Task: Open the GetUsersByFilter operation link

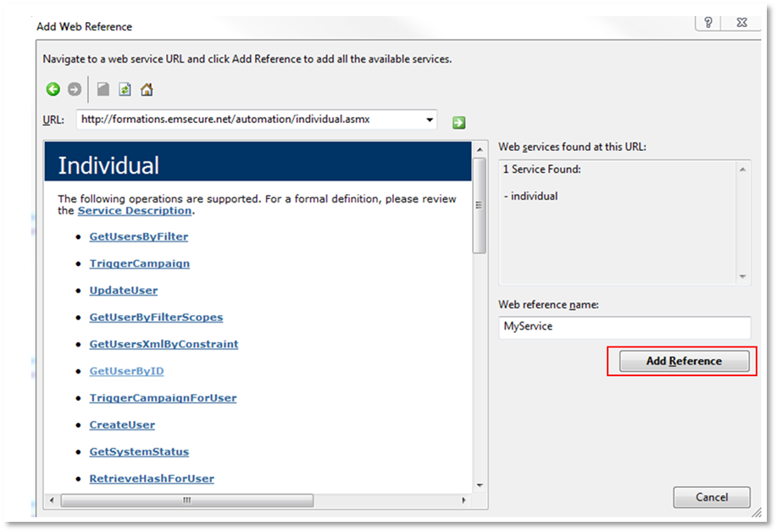Action: tap(139, 236)
